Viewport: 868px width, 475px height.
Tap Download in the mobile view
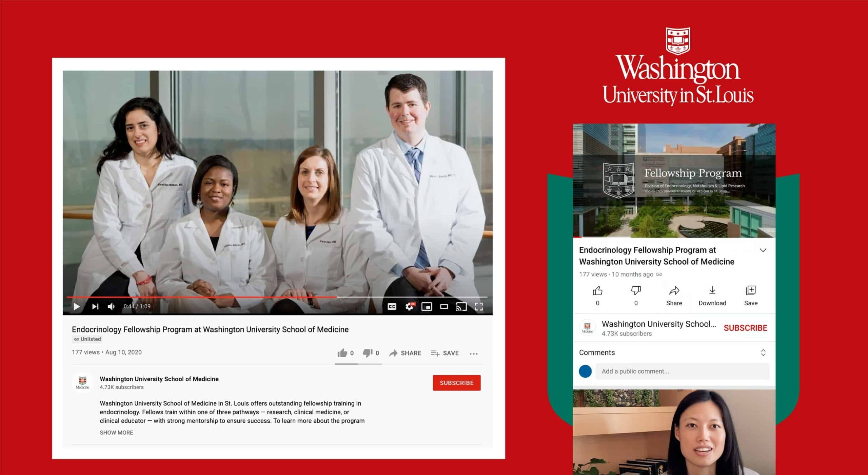pos(712,296)
